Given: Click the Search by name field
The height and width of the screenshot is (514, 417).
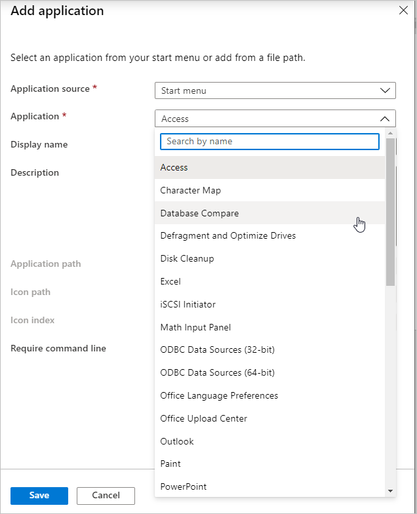Looking at the screenshot, I should point(269,141).
